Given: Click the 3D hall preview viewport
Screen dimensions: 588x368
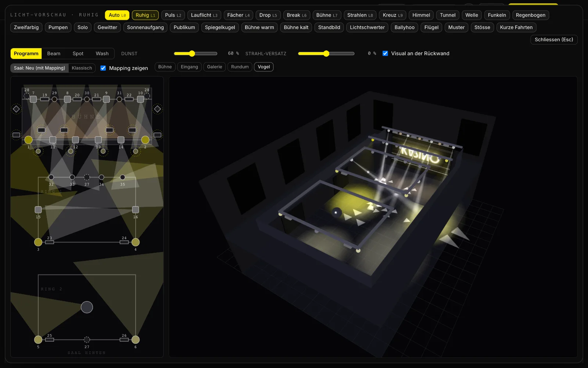Looking at the screenshot, I should coord(373,217).
